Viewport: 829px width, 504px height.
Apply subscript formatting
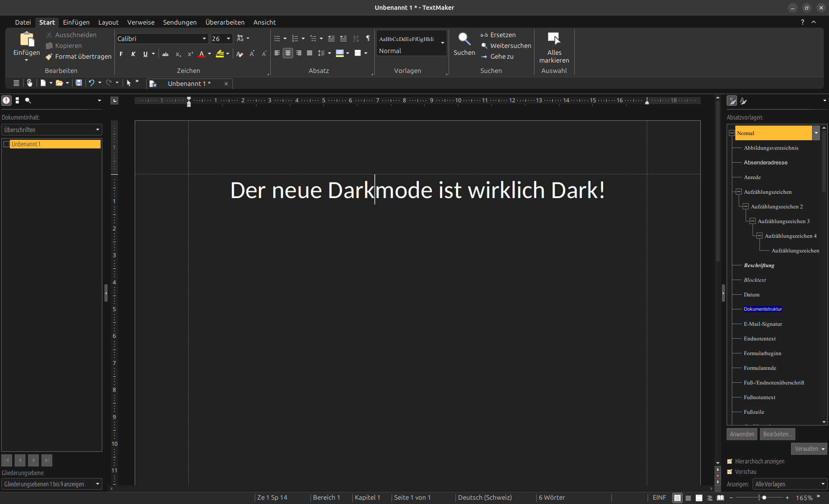(178, 54)
